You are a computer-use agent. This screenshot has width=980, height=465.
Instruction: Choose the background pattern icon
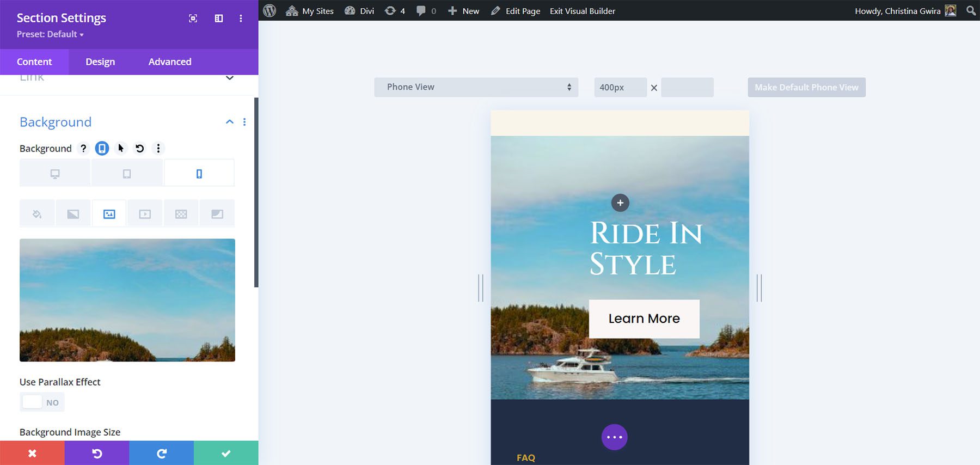[181, 214]
